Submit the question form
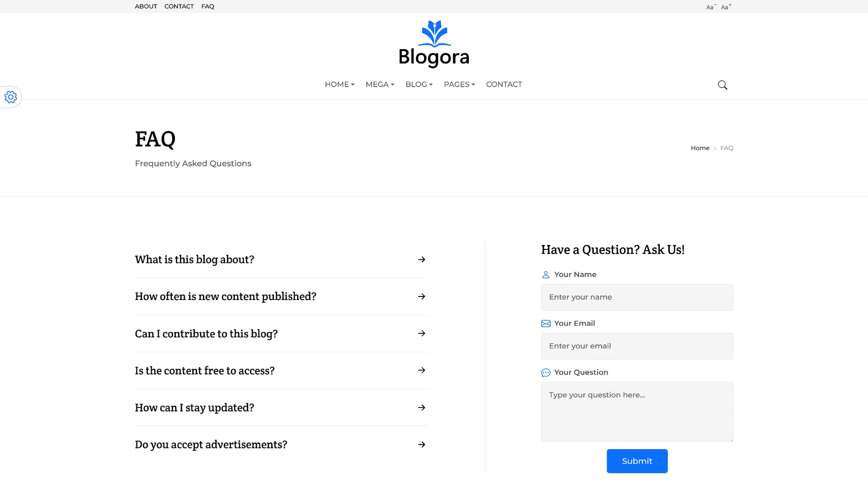This screenshot has width=868, height=488. 637,461
